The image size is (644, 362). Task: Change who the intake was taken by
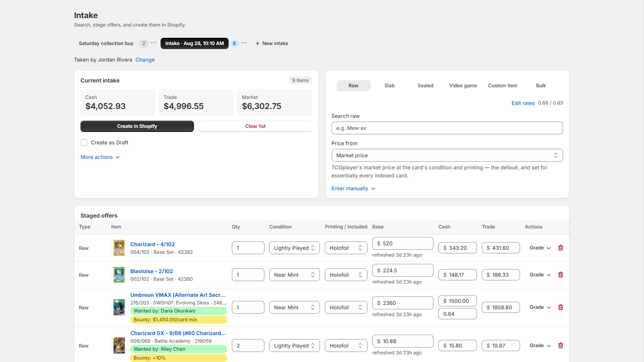tap(145, 60)
